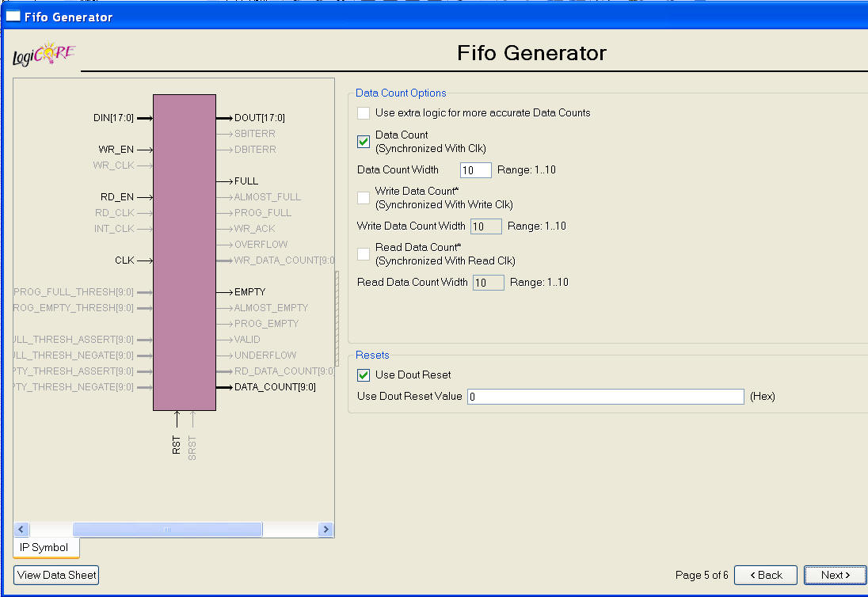The image size is (868, 597).
Task: Advance to the next page with Next
Action: pos(836,576)
